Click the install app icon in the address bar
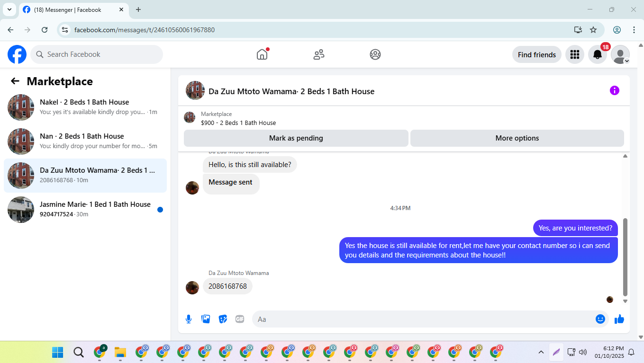The width and height of the screenshot is (644, 363). [578, 30]
